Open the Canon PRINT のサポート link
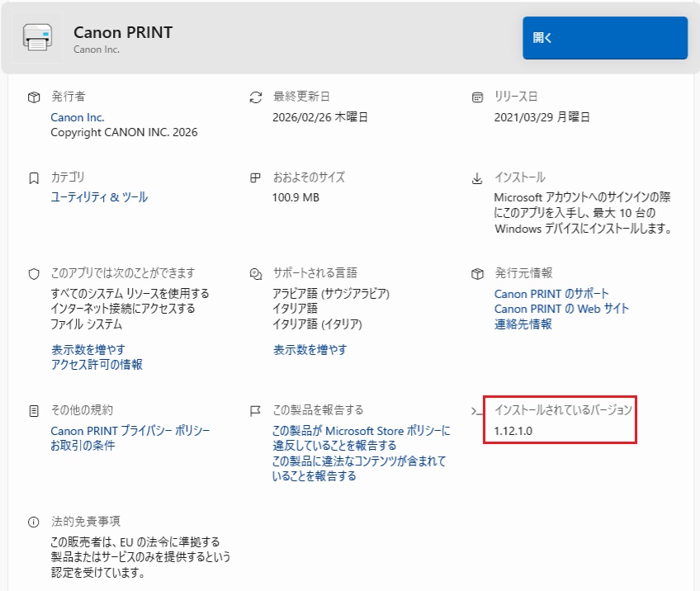Image resolution: width=700 pixels, height=591 pixels. coord(551,294)
